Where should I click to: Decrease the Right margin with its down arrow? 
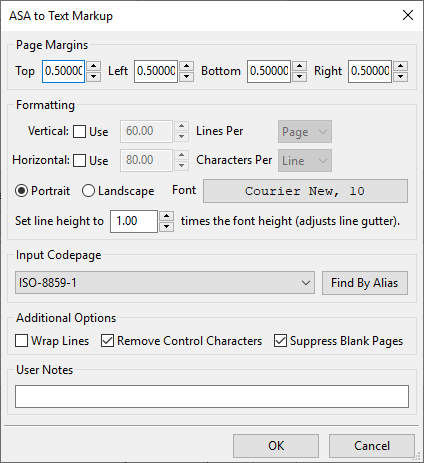(400, 77)
